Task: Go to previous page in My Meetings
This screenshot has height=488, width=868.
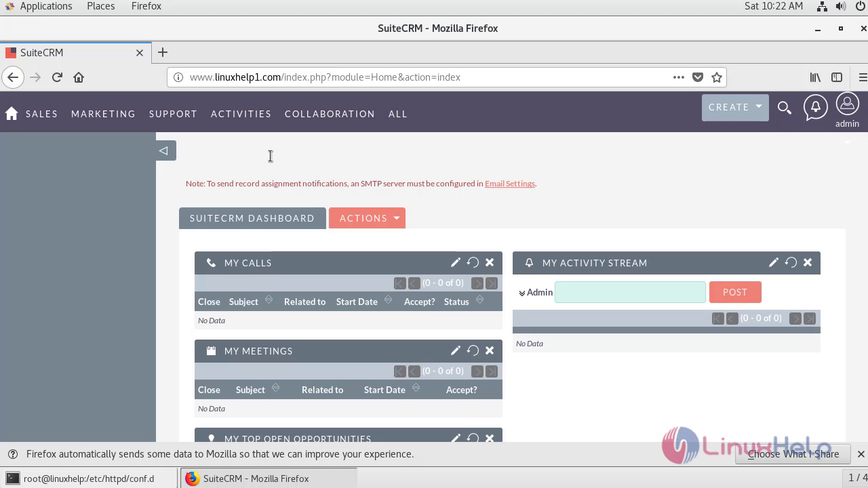Action: click(414, 371)
